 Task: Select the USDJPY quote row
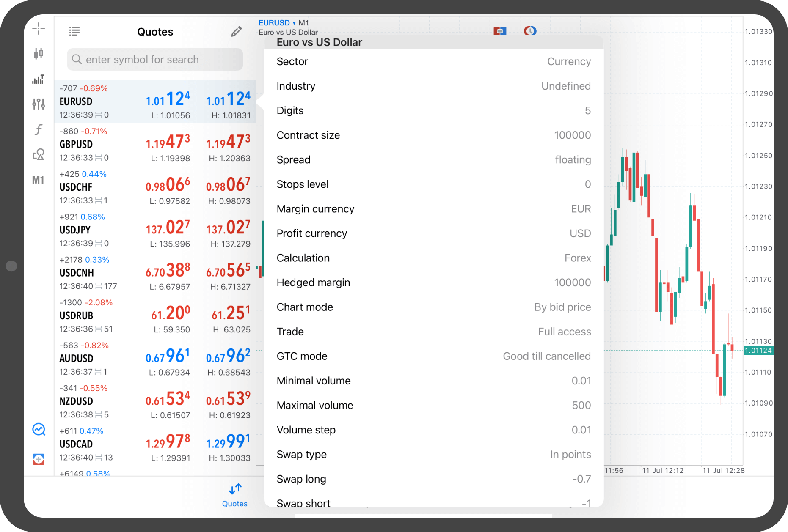(x=155, y=230)
